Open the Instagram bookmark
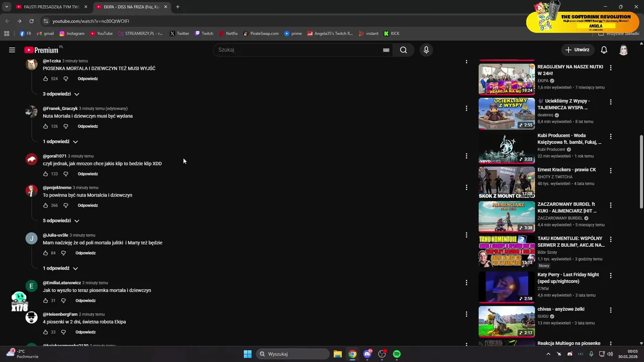The height and width of the screenshot is (362, 644). pos(72,34)
